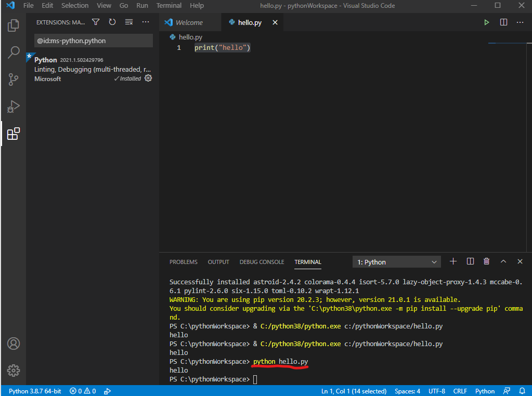Open the terminal selector dropdown '1: Python'
Image resolution: width=532 pixels, height=396 pixels.
coord(397,262)
